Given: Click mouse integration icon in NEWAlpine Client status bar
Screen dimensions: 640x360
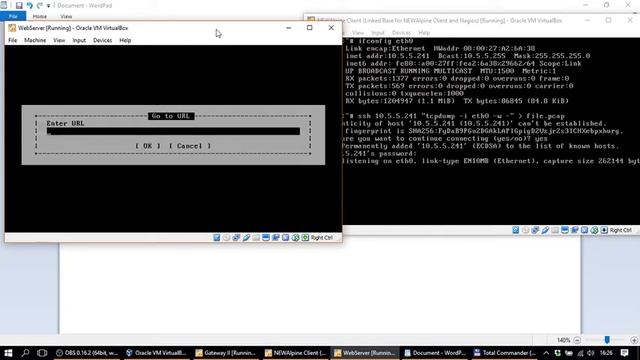Looking at the screenshot, I should [x=594, y=230].
